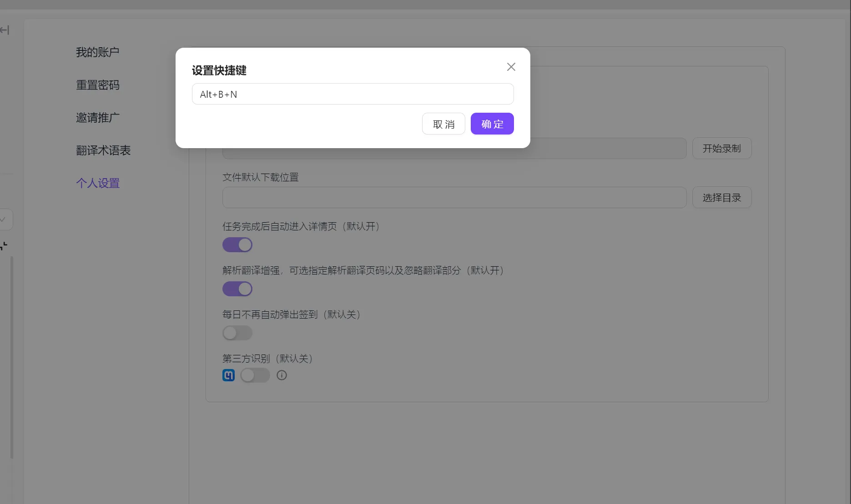
Task: Enable the 第三方识别 toggle
Action: pos(255,375)
